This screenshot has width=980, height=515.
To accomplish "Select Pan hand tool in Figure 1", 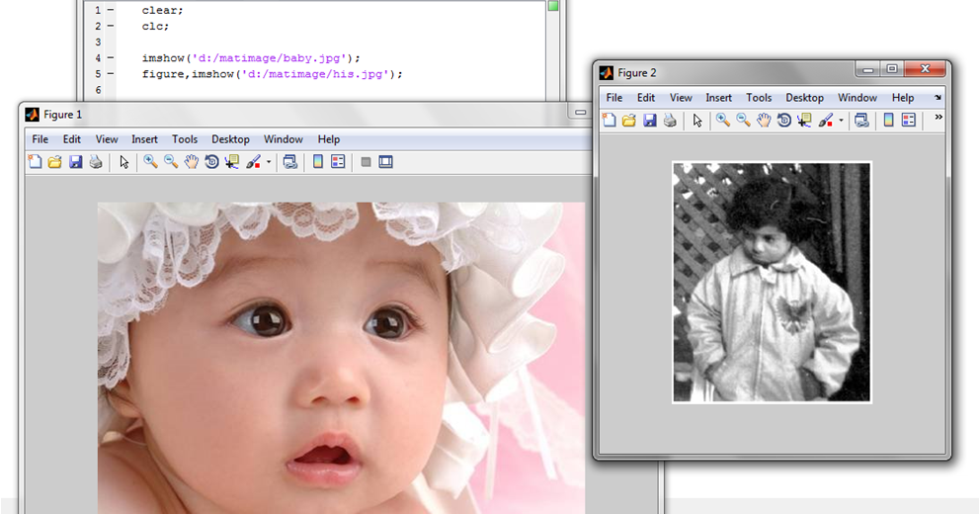I will tap(191, 162).
